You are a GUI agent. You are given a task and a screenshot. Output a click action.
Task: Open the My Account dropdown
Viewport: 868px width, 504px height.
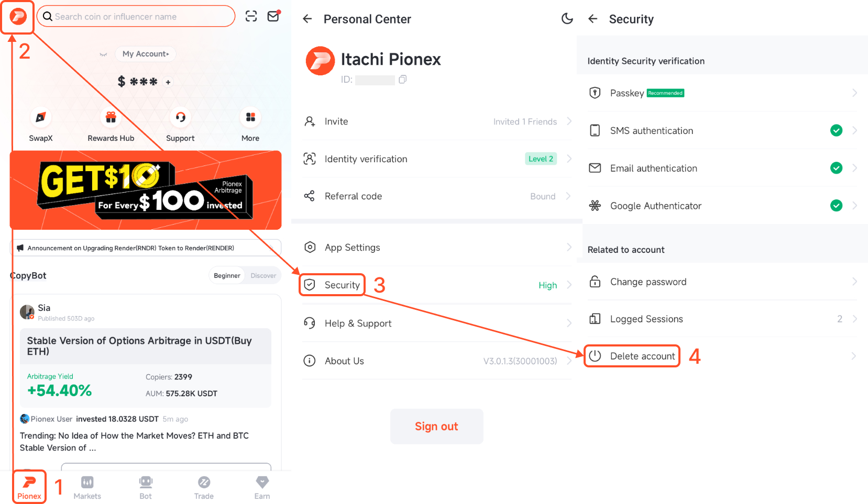pos(146,54)
